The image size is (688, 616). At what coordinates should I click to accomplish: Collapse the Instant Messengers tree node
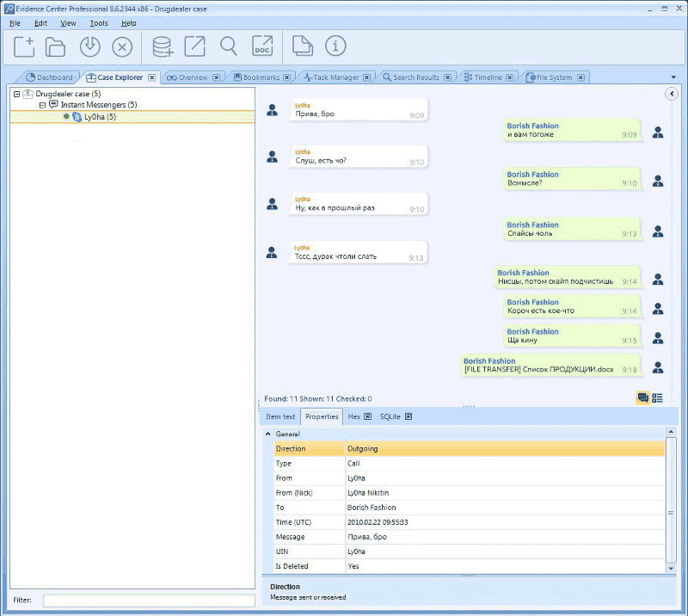pyautogui.click(x=42, y=105)
